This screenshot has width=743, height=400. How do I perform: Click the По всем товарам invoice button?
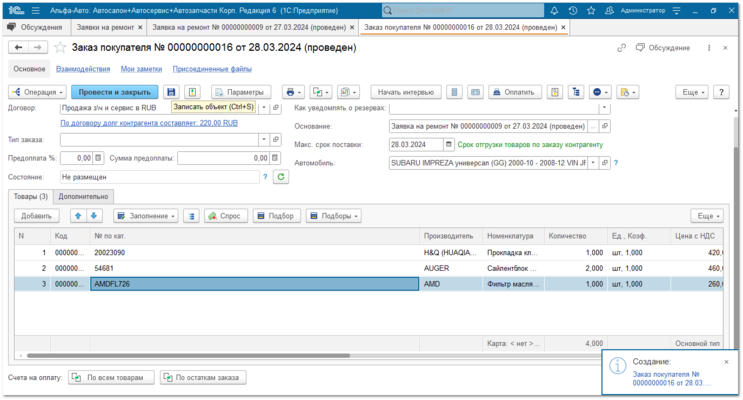coord(111,377)
